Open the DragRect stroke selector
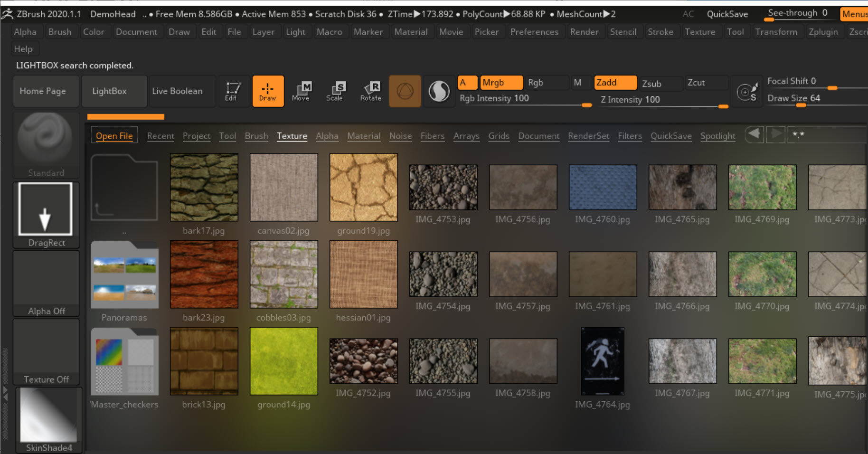868x454 pixels. pyautogui.click(x=46, y=215)
